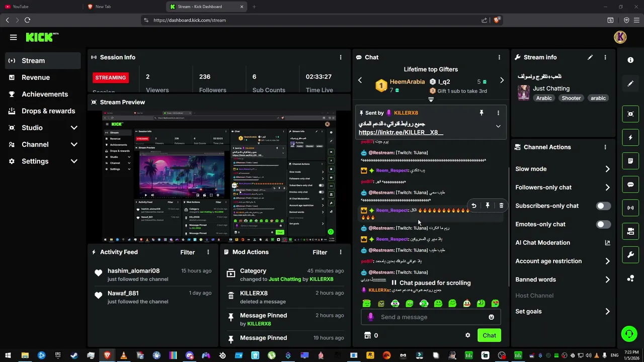Pin Reem_Respect's highlighted message
Viewport: 644px width, 362px height.
coord(488,206)
